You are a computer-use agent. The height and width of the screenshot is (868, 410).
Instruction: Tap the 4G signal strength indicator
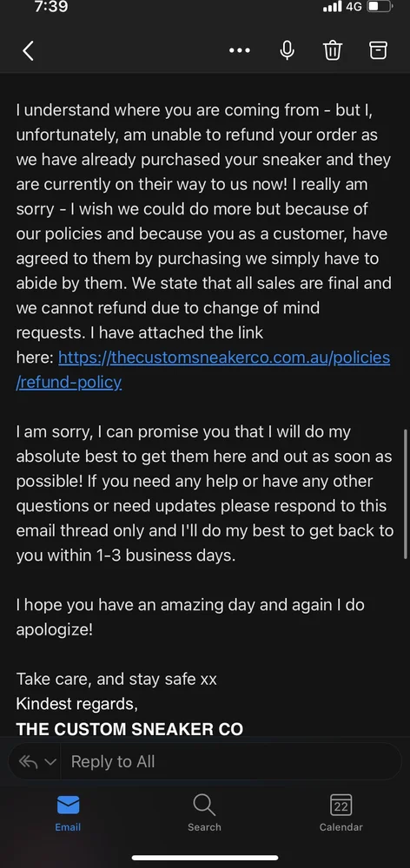point(341,7)
